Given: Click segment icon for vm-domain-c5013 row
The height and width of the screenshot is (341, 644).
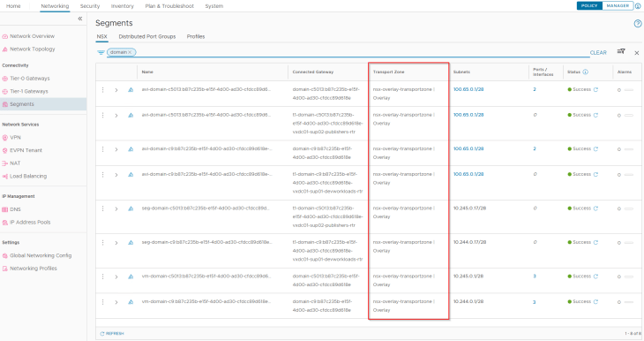Looking at the screenshot, I should pos(131,277).
